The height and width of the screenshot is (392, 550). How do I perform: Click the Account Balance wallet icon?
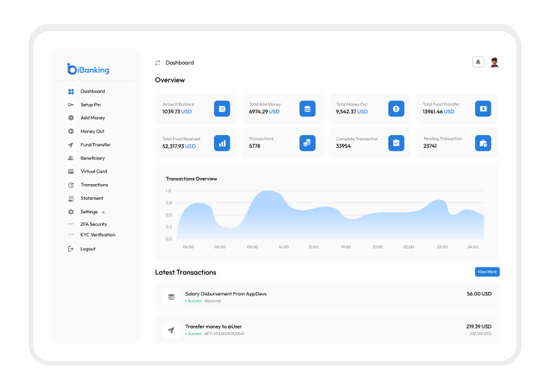(222, 109)
